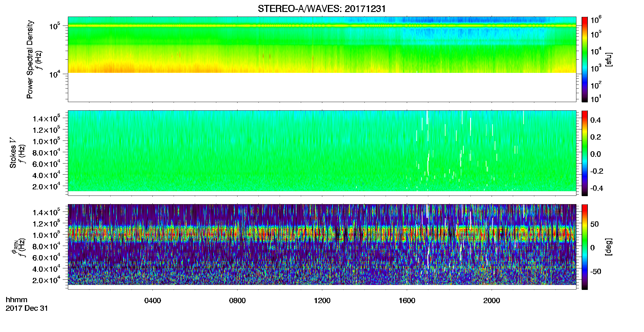Click the 2000 time axis label
Viewport: 644px width, 332px height.
point(492,301)
